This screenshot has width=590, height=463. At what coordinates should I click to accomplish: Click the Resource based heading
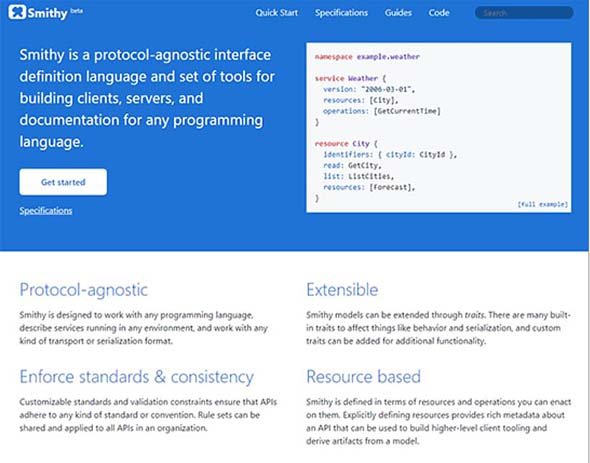coord(363,377)
